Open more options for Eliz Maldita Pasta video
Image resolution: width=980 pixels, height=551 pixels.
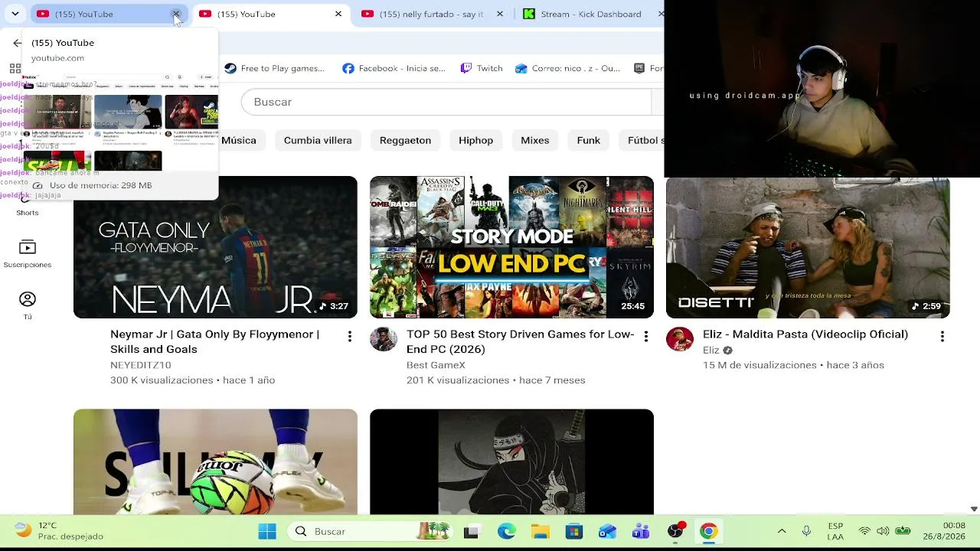coord(942,337)
